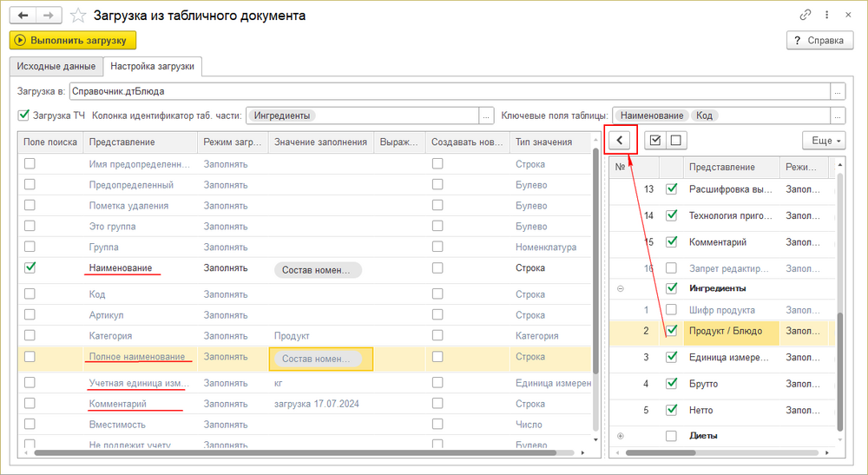Viewport: 868px width, 475px height.
Task: Disable the 'Загрузка ТЧ' checkbox
Action: click(23, 115)
